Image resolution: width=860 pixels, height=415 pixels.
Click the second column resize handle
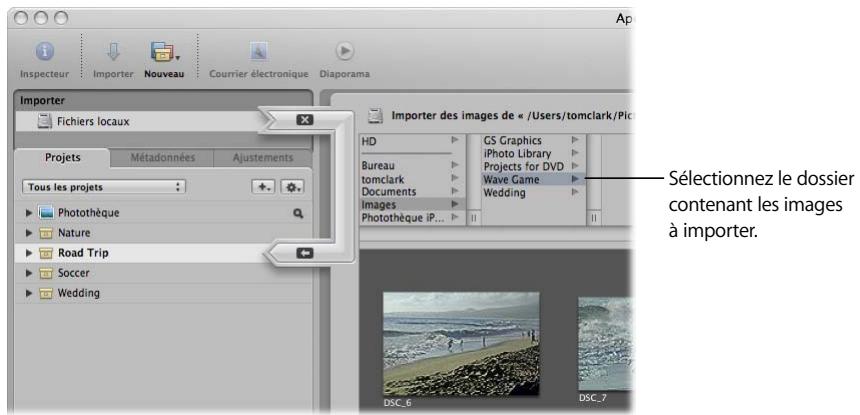point(593,218)
